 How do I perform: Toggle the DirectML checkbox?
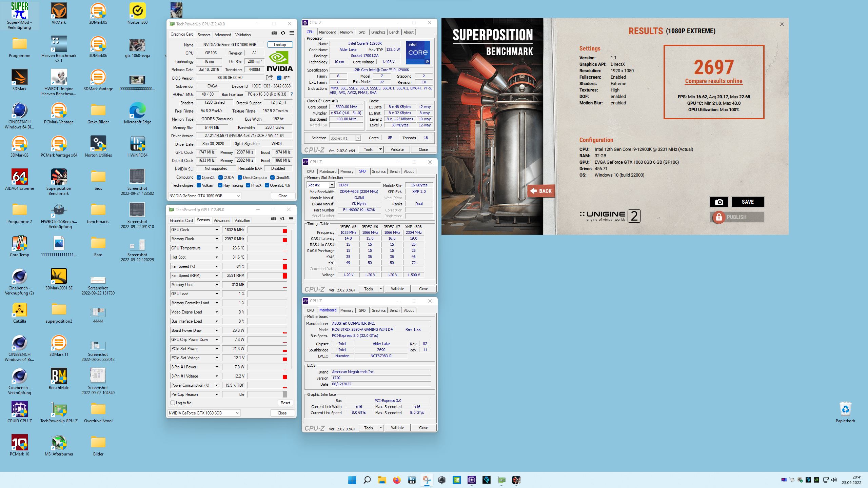click(x=273, y=178)
